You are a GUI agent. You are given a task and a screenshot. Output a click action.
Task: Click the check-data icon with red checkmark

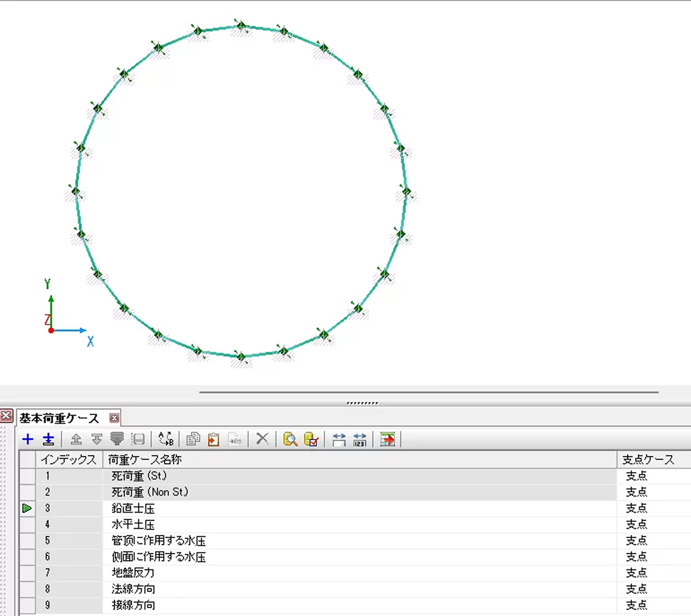(311, 439)
